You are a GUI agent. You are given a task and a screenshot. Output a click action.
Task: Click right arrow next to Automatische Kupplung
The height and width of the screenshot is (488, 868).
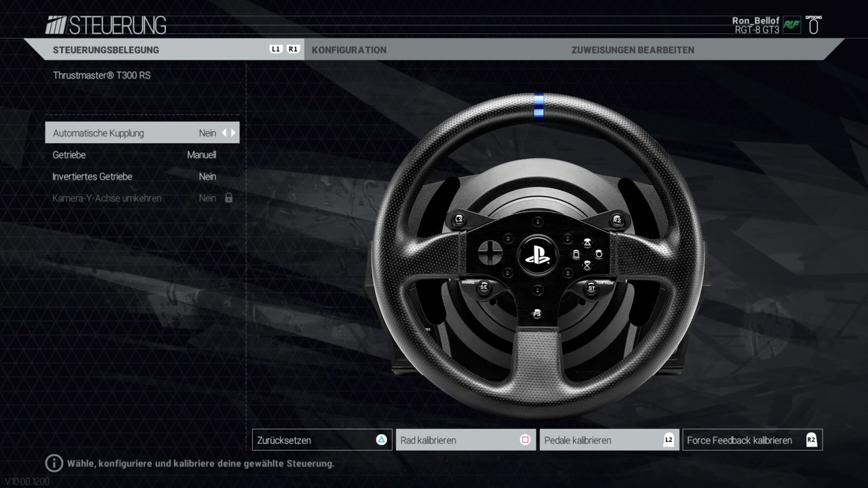pos(233,133)
